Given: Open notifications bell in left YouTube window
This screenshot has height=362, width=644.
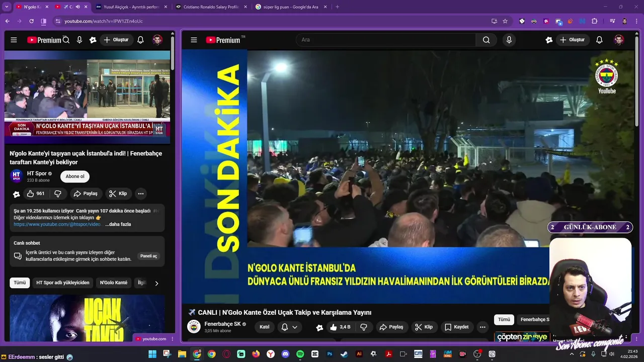Looking at the screenshot, I should [140, 40].
